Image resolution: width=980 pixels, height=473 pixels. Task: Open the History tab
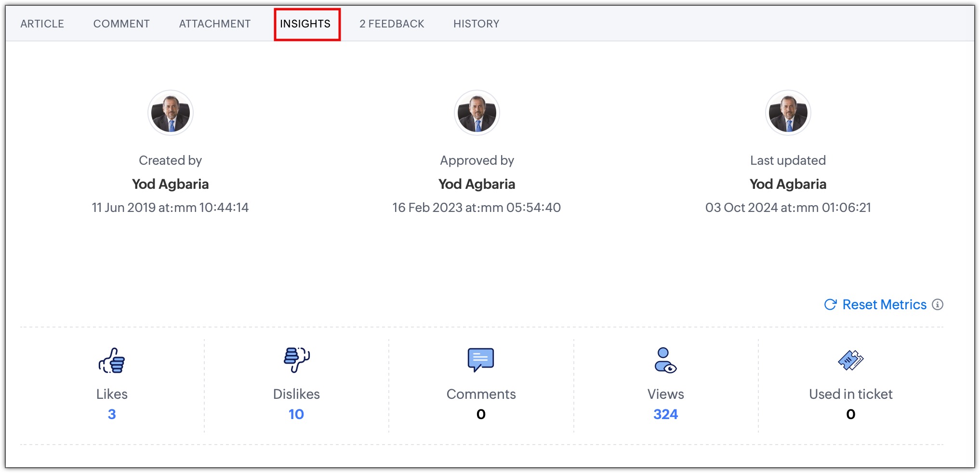476,24
